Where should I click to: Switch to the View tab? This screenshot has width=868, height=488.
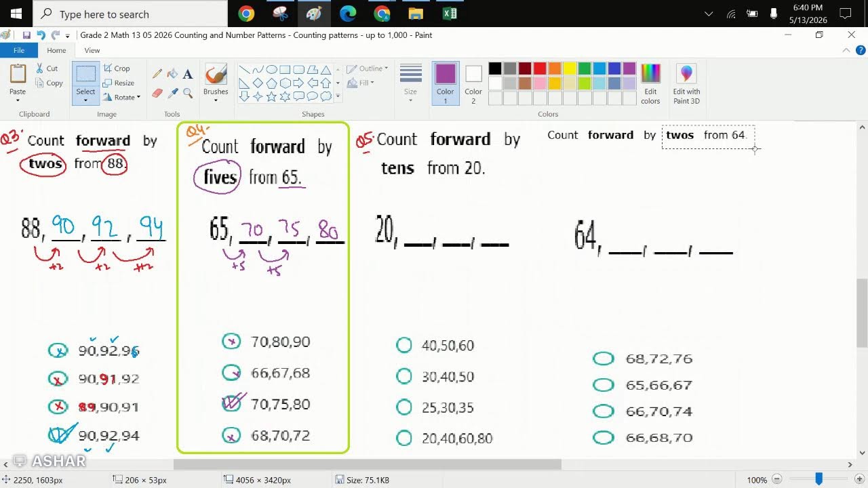tap(92, 50)
